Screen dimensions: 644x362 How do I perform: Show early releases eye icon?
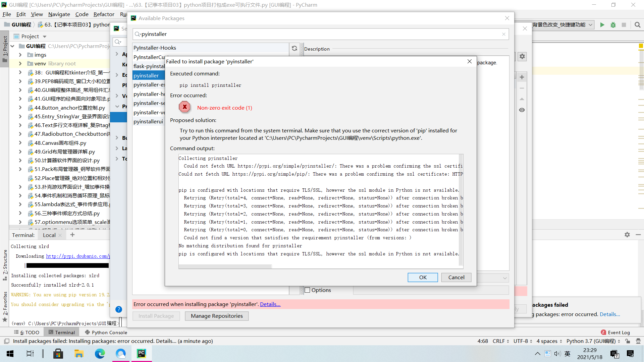coord(522,110)
